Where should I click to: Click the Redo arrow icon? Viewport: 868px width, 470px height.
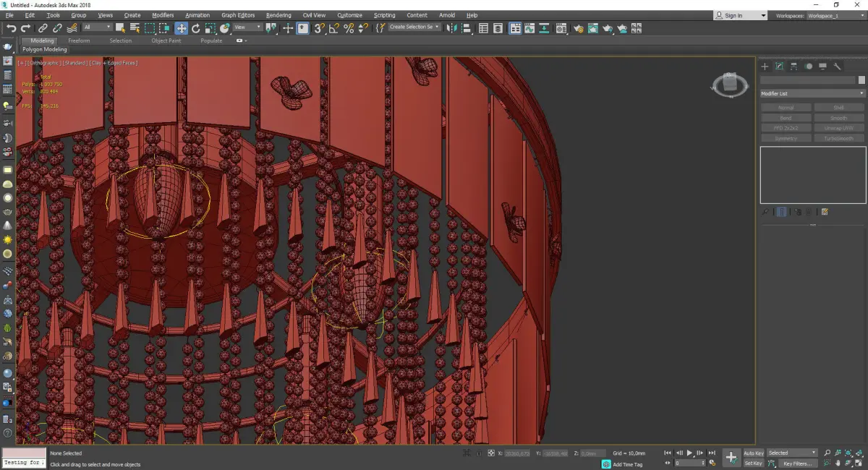pyautogui.click(x=25, y=28)
